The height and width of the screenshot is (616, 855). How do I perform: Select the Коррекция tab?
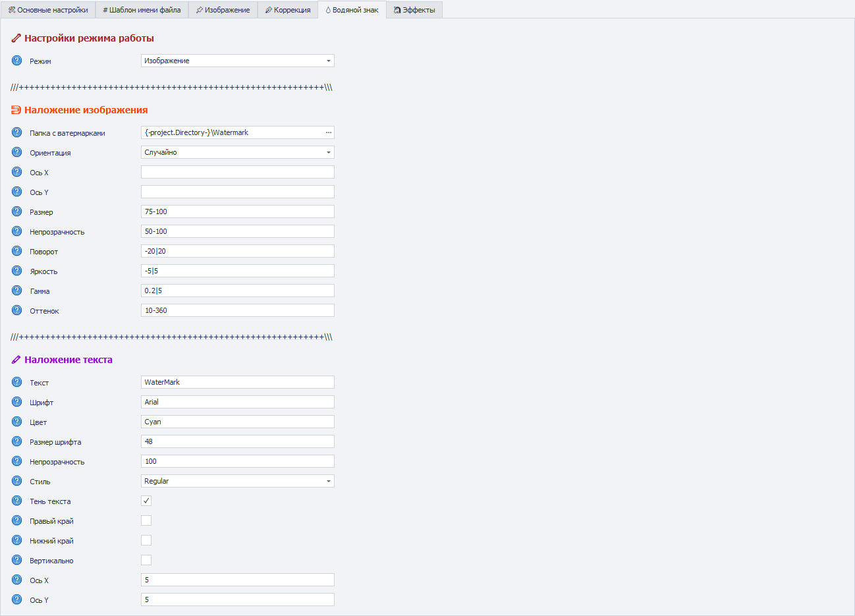tap(288, 10)
